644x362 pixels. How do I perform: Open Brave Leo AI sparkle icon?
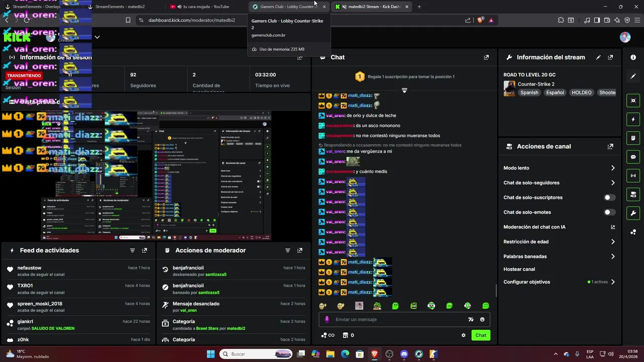click(617, 20)
